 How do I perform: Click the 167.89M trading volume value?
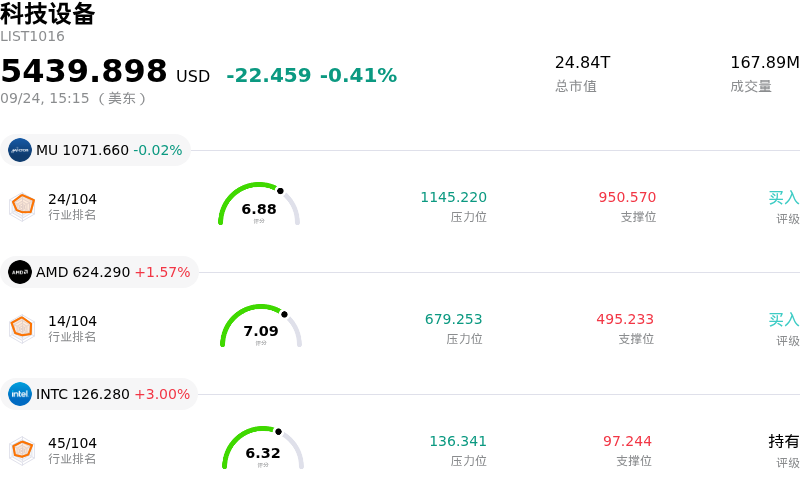765,62
